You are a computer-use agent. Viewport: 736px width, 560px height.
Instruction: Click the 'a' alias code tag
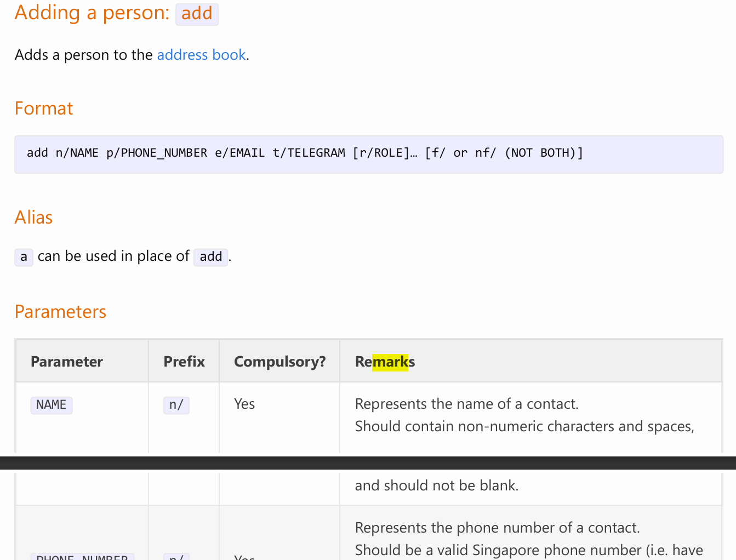point(24,256)
